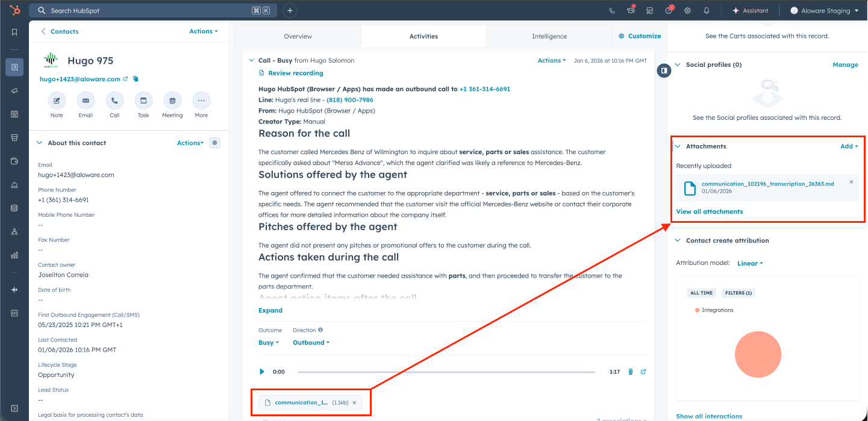Image resolution: width=868 pixels, height=421 pixels.
Task: Collapse the Social profiles section
Action: pyautogui.click(x=678, y=64)
